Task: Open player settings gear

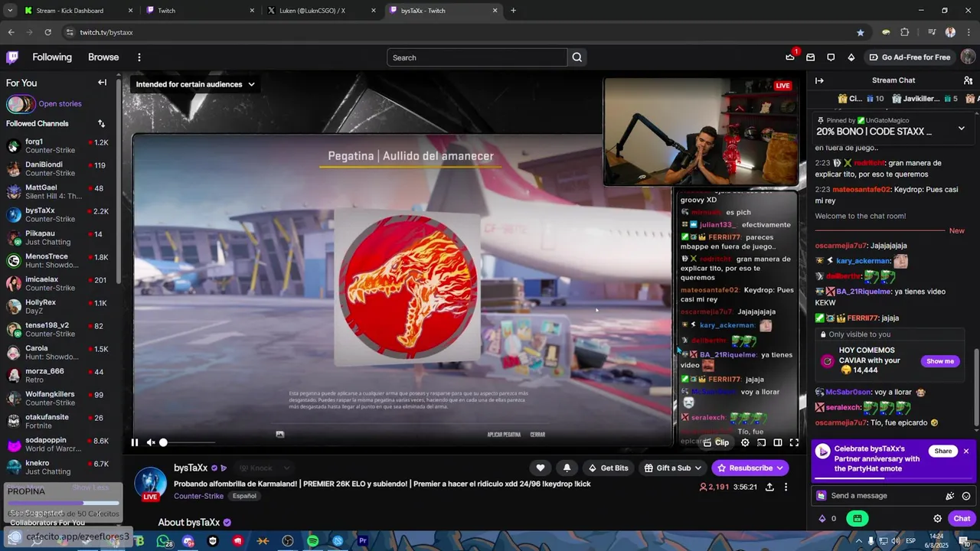Action: click(x=745, y=442)
